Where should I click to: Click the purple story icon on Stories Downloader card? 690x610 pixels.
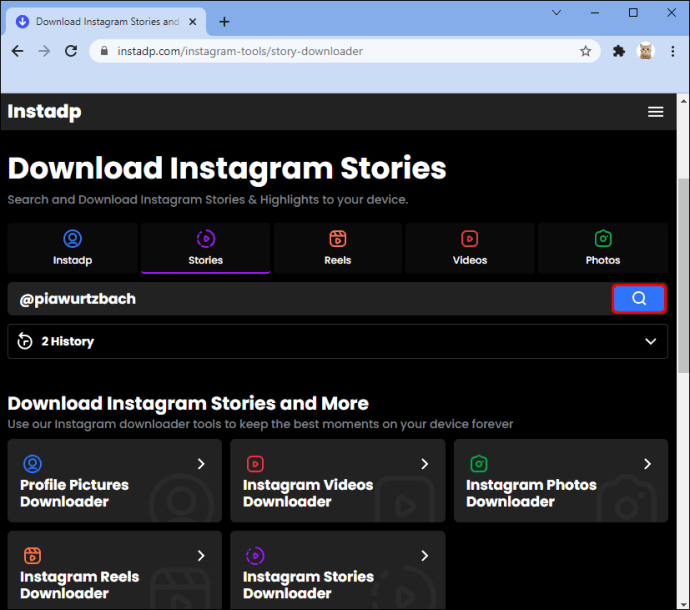coord(255,555)
